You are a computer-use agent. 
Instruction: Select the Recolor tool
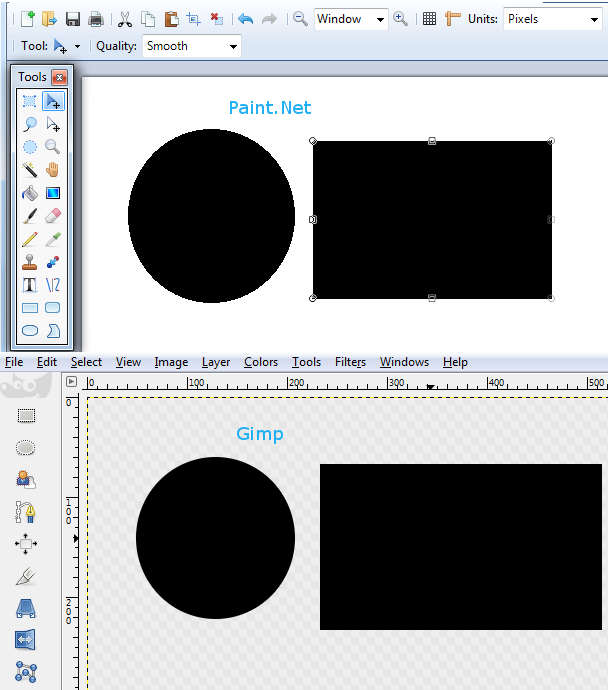click(x=53, y=262)
